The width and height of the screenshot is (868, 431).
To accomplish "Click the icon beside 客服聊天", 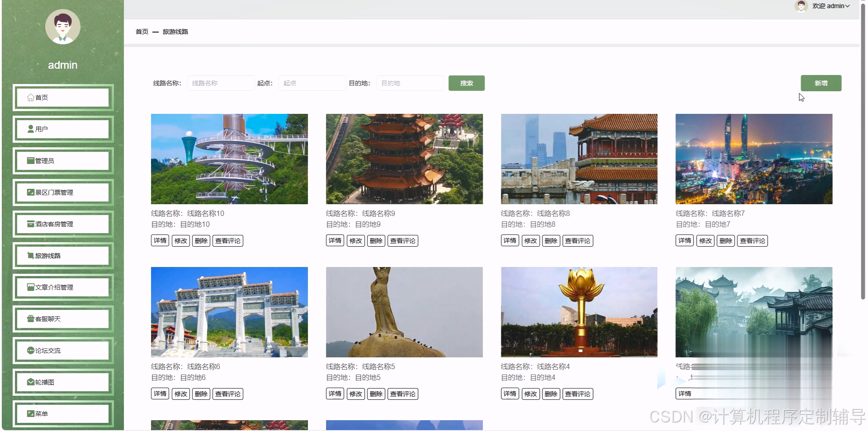I will pyautogui.click(x=31, y=319).
